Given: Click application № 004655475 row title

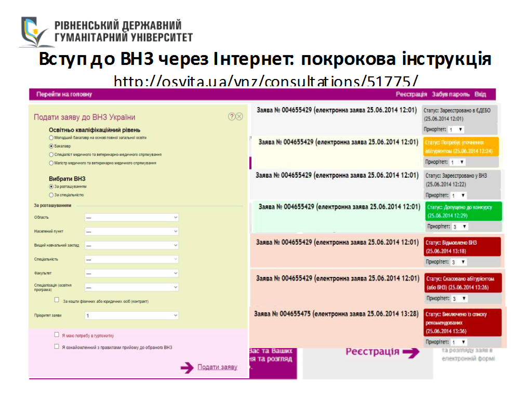Looking at the screenshot, I should [336, 314].
